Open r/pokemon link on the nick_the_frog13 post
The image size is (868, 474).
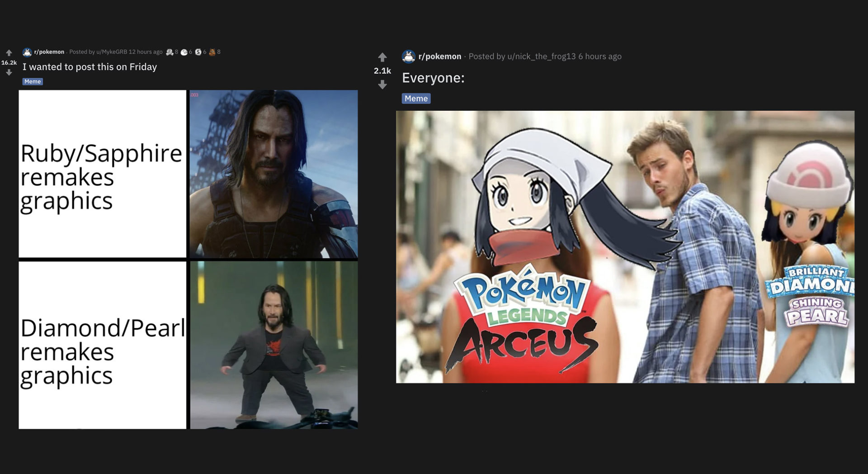(440, 57)
